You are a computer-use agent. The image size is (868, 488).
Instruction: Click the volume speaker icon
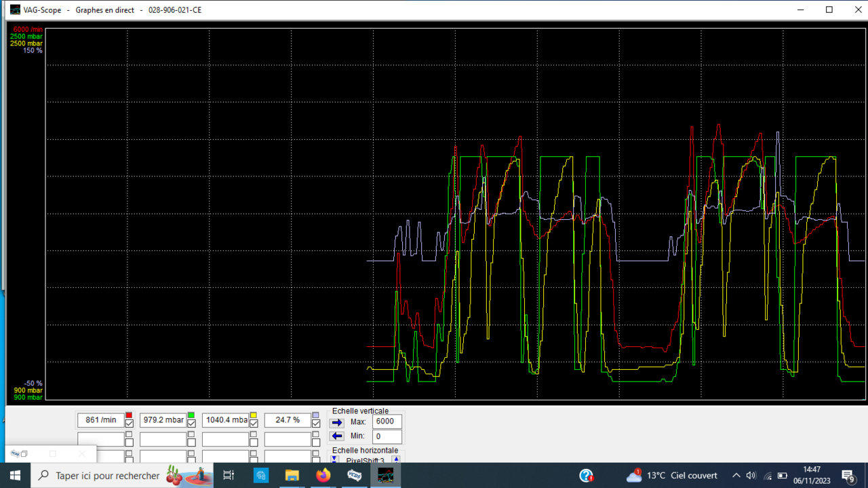(751, 476)
